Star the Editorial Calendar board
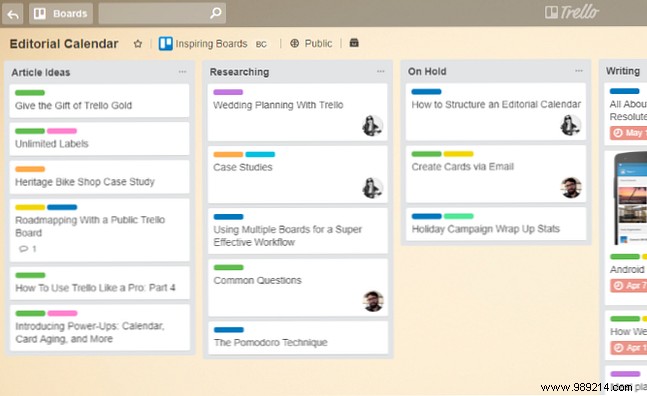The height and width of the screenshot is (396, 647). pyautogui.click(x=138, y=43)
